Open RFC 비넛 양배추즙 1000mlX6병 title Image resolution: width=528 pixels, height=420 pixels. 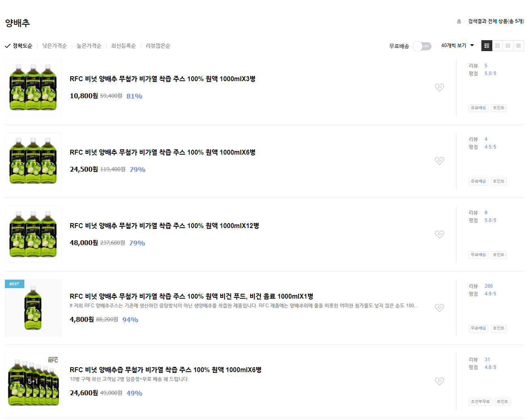click(165, 370)
